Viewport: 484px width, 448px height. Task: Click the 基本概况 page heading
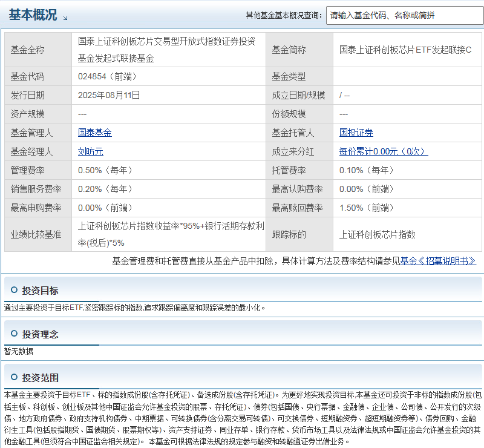point(33,15)
